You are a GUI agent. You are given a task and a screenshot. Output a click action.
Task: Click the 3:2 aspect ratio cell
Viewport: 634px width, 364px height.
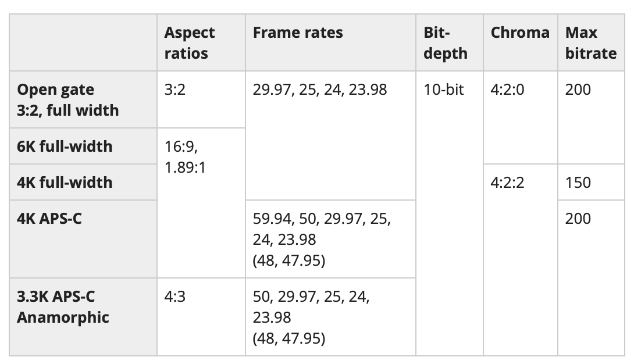[175, 90]
